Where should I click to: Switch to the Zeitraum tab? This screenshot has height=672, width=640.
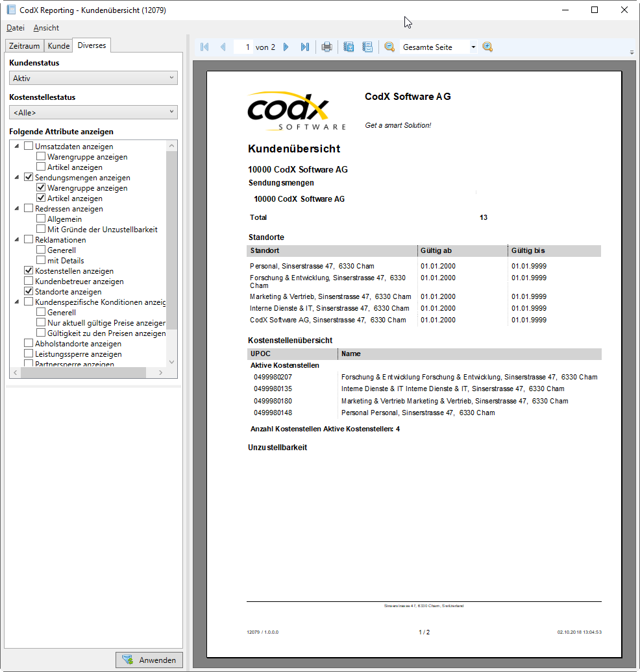pyautogui.click(x=25, y=46)
